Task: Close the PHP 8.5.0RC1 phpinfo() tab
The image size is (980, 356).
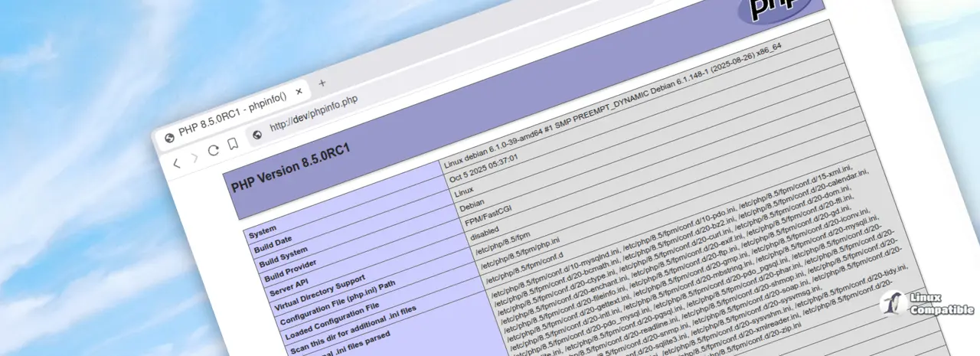Action: [x=299, y=91]
